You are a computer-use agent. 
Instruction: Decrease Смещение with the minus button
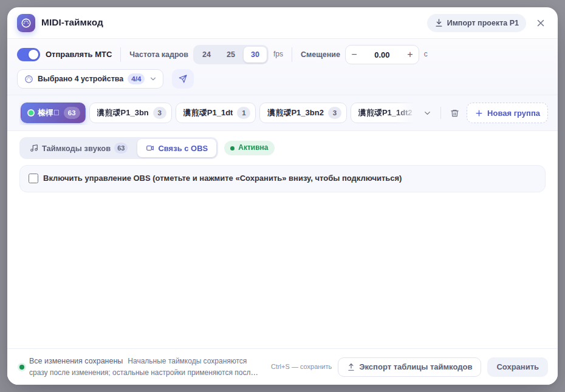pos(354,55)
